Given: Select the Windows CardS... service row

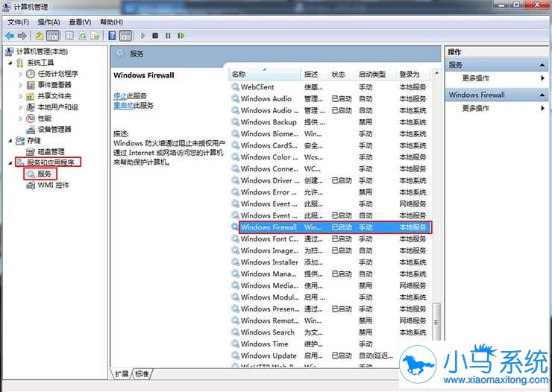Looking at the screenshot, I should click(330, 145).
